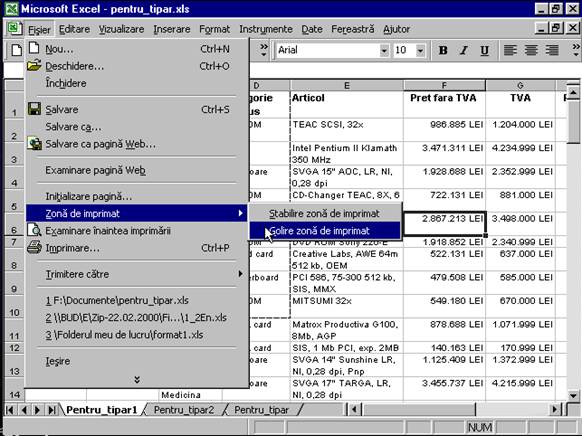The image size is (582, 436).
Task: Choose Salvare ca... menu entry
Action: (x=137, y=127)
